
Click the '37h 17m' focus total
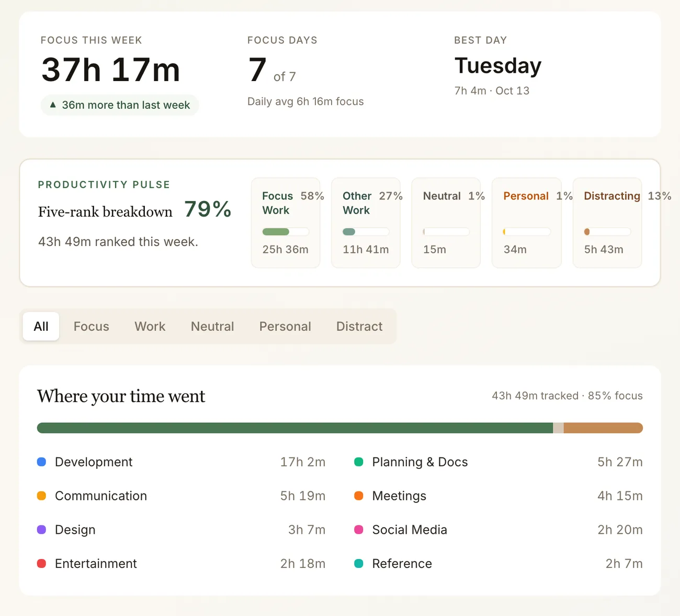(x=111, y=70)
